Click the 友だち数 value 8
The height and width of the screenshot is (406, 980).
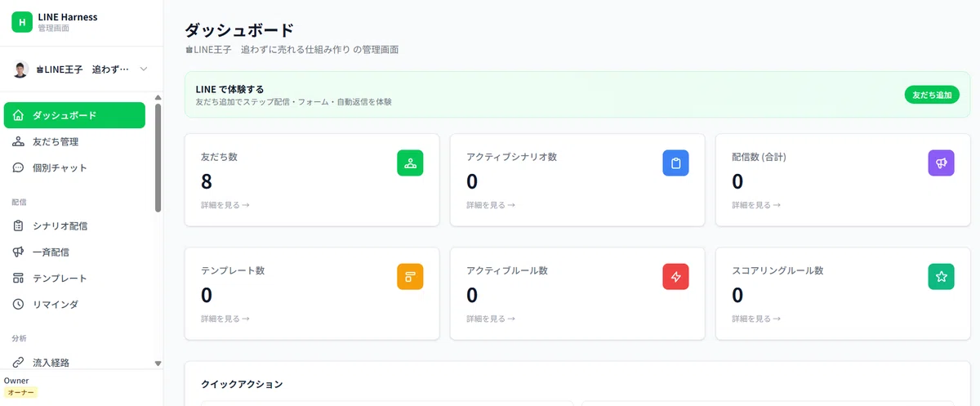[207, 181]
